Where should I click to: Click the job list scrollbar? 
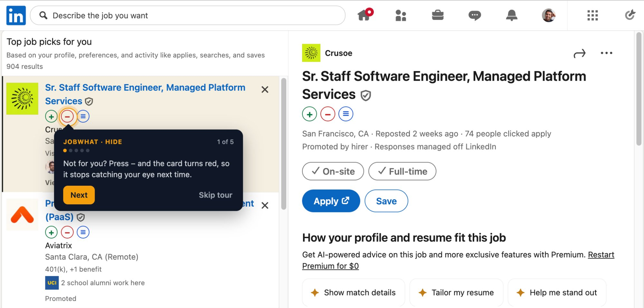pyautogui.click(x=284, y=144)
